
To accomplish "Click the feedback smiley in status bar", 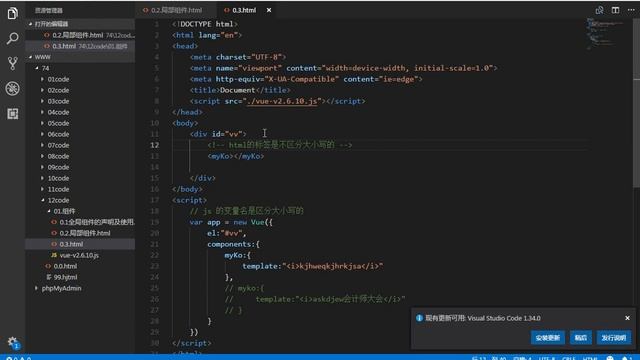I will pos(610,358).
